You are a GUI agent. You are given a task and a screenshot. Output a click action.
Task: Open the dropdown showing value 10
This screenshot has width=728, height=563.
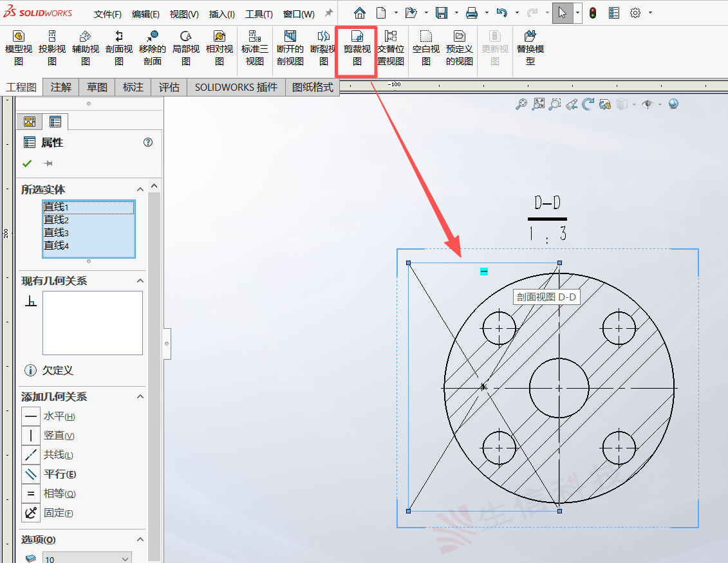[x=87, y=558]
